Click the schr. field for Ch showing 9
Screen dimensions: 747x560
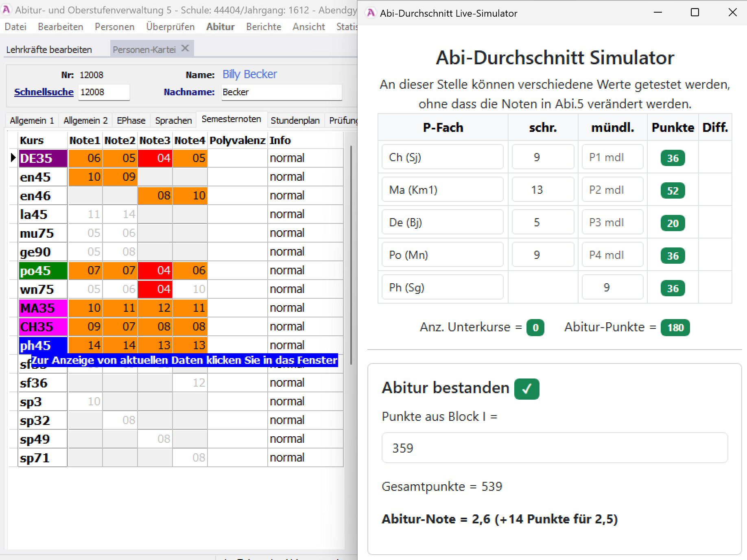pyautogui.click(x=543, y=157)
